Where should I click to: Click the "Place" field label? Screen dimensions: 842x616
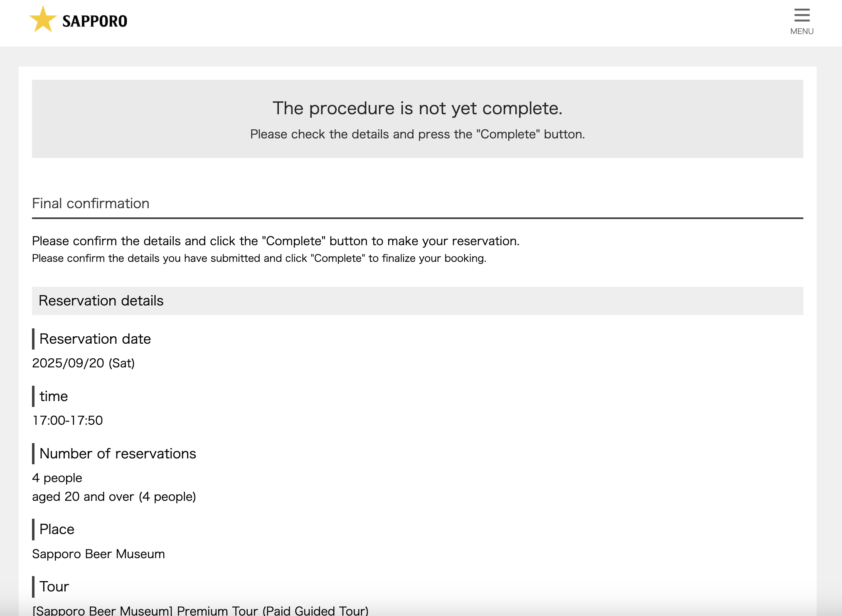click(57, 529)
